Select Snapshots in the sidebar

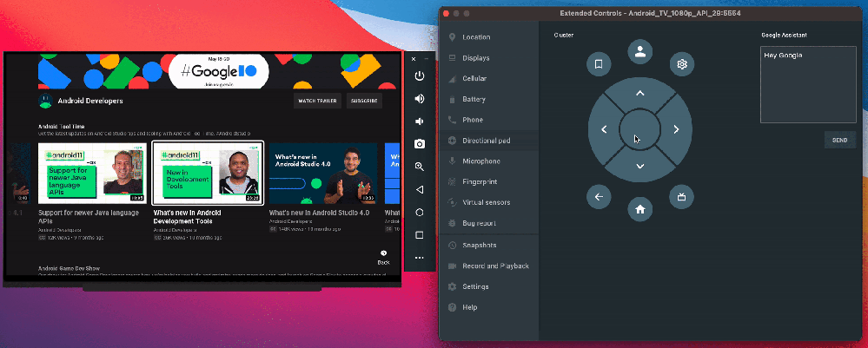coord(480,245)
